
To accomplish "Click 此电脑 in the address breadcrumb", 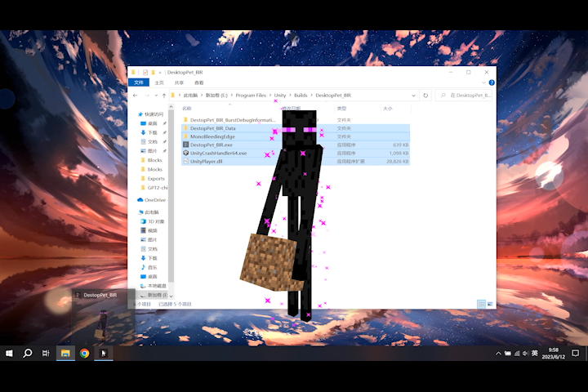I will click(190, 96).
